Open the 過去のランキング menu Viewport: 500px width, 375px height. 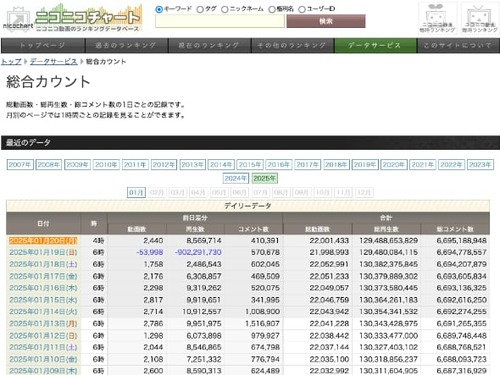coord(126,45)
